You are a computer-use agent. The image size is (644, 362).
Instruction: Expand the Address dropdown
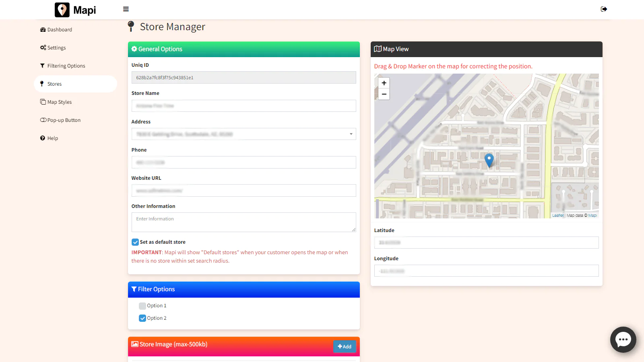point(244,134)
